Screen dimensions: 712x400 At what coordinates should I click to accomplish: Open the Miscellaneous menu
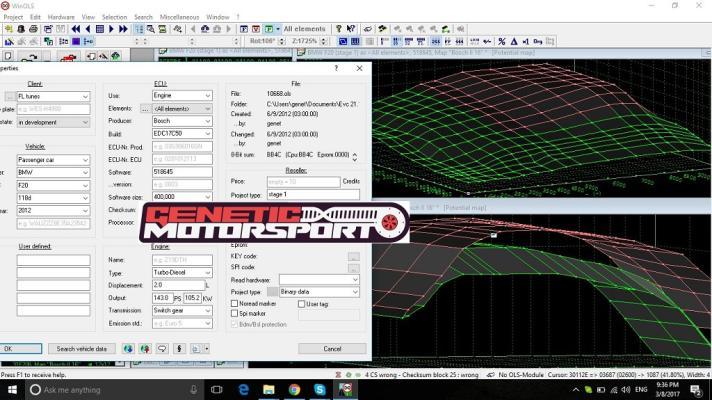coord(181,17)
